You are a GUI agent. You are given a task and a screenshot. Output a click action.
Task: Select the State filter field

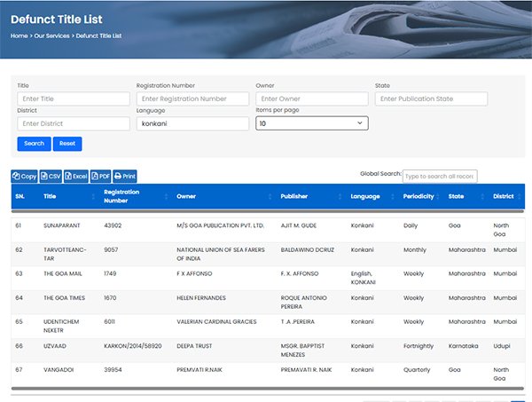(431, 99)
